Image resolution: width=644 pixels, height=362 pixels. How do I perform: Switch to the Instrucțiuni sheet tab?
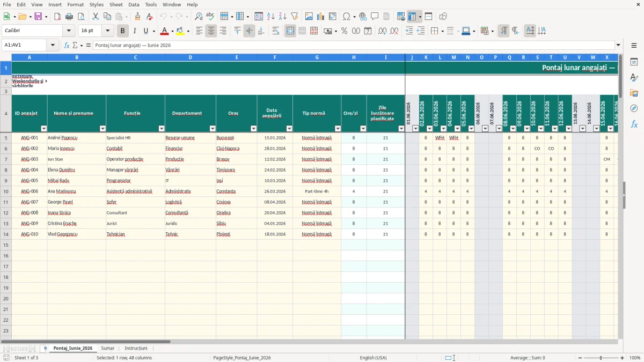(x=136, y=348)
